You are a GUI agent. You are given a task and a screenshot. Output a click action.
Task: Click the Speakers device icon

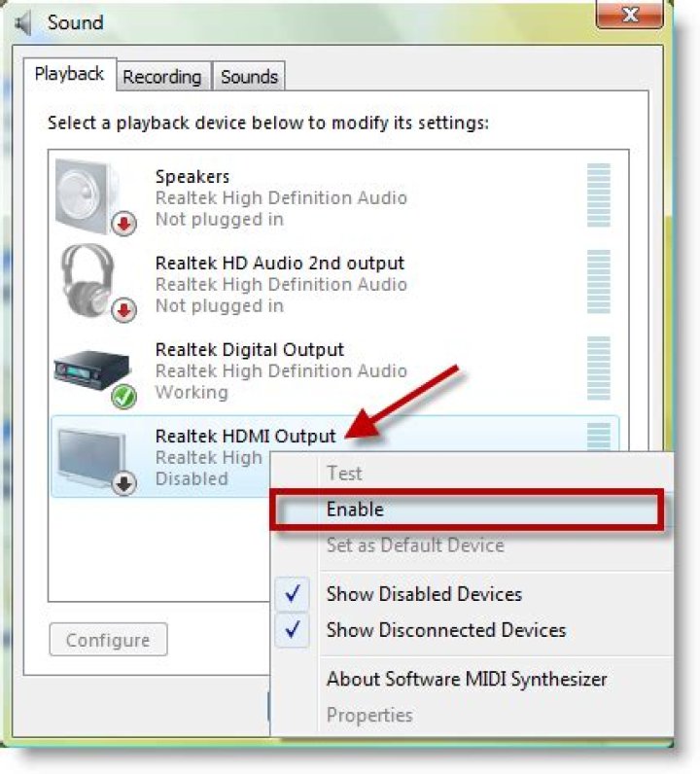click(94, 197)
